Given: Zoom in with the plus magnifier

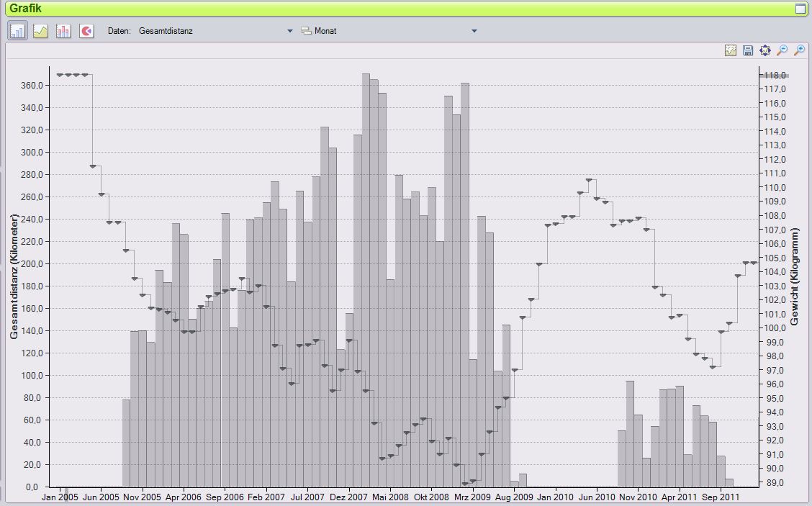Looking at the screenshot, I should point(799,50).
